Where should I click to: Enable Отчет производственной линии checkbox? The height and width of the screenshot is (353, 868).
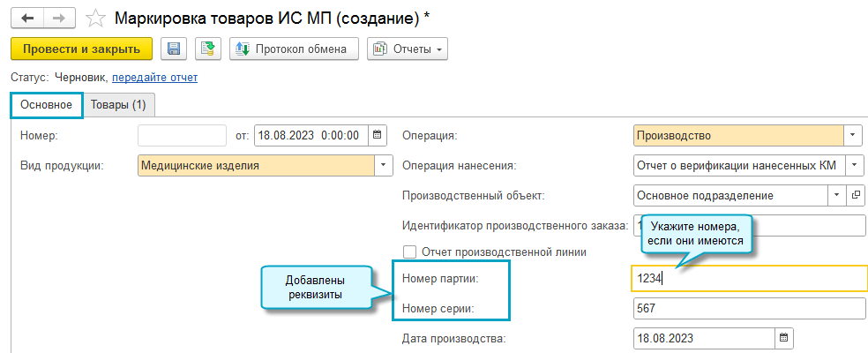pos(410,252)
